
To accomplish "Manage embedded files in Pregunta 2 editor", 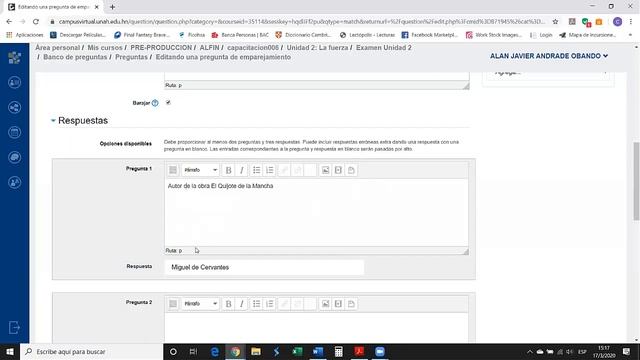I will pyautogui.click(x=351, y=304).
